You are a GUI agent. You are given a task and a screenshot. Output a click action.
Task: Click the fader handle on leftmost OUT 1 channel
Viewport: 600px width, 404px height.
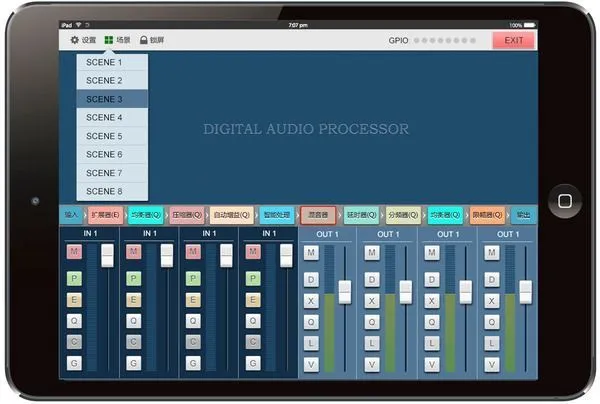(x=345, y=291)
